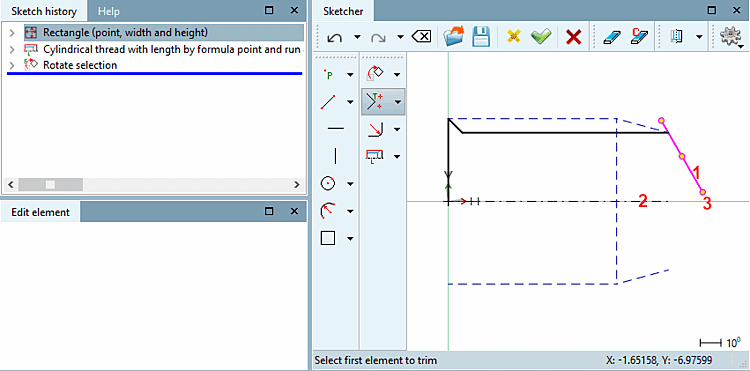Click the magenta line's top endpoint
Screen dimensions: 750x371
click(x=661, y=120)
